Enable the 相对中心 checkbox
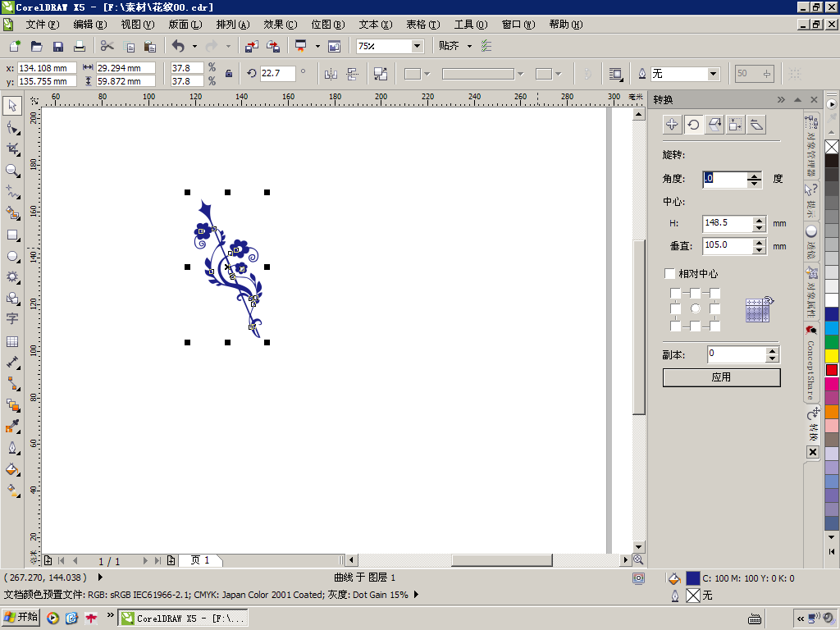 669,273
